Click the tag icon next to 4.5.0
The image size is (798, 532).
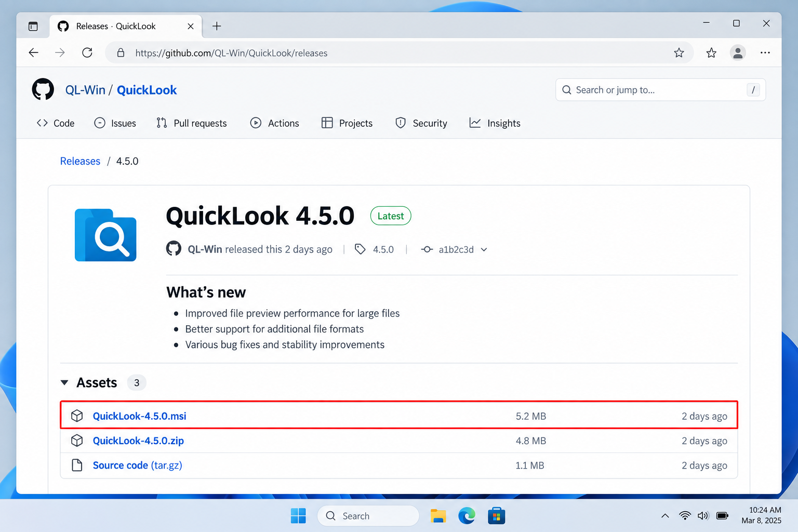[360, 249]
